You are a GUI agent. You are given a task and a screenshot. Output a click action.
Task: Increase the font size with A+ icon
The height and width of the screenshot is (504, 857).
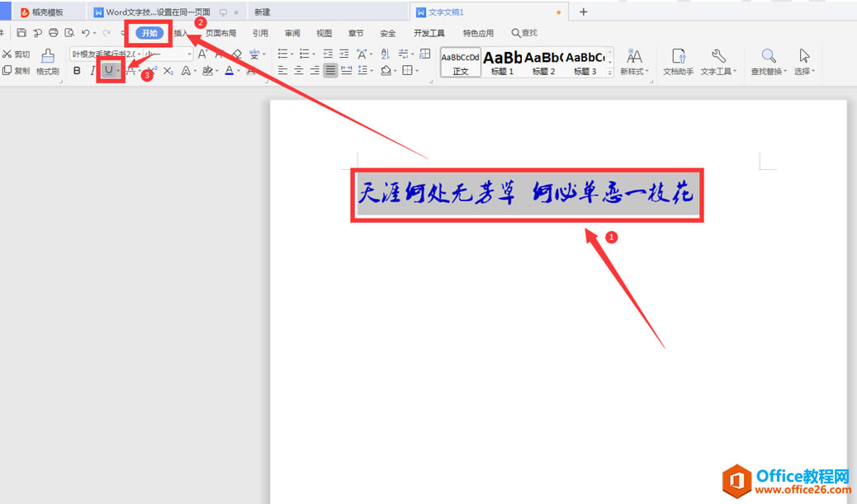(x=202, y=54)
